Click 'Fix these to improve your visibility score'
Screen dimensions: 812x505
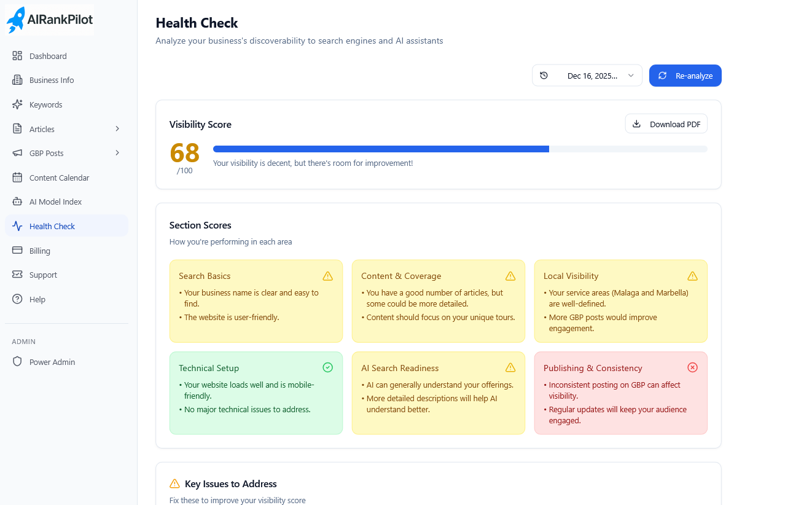click(238, 500)
